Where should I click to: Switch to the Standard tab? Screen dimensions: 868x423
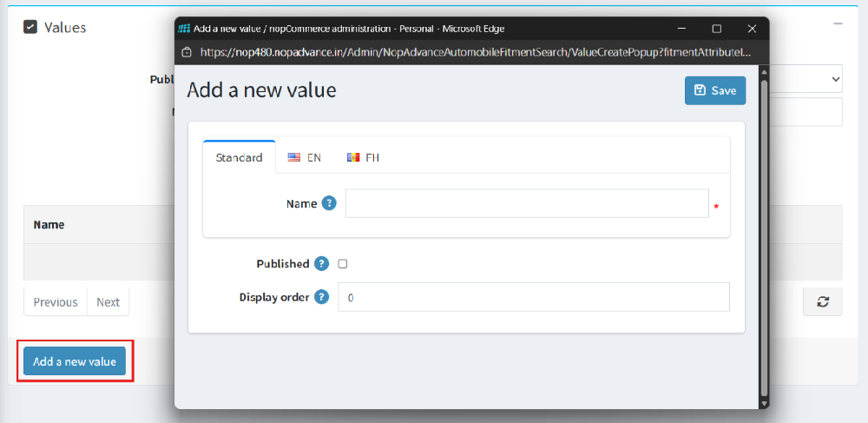[240, 157]
